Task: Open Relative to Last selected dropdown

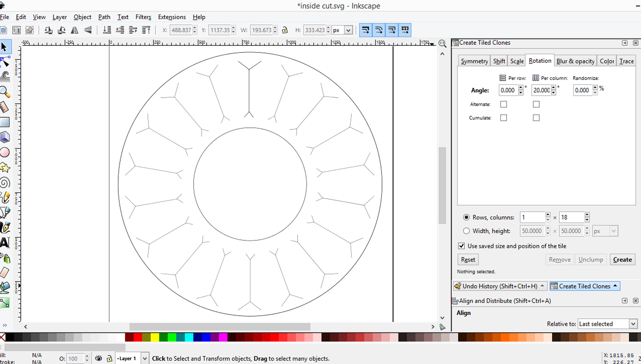Action: [x=633, y=324]
